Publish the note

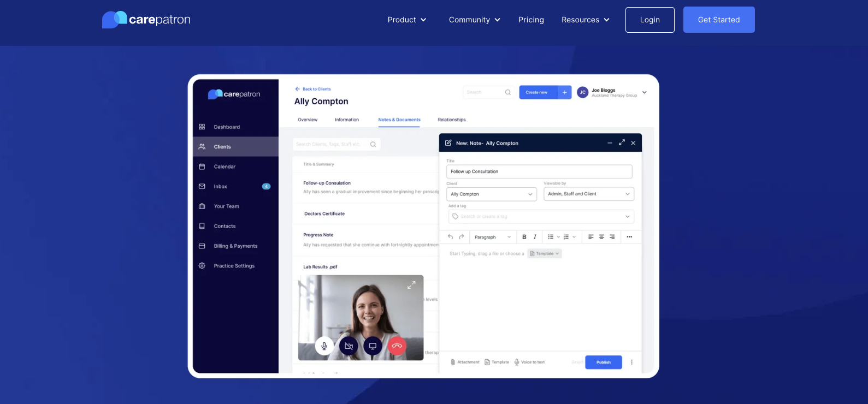(x=604, y=362)
